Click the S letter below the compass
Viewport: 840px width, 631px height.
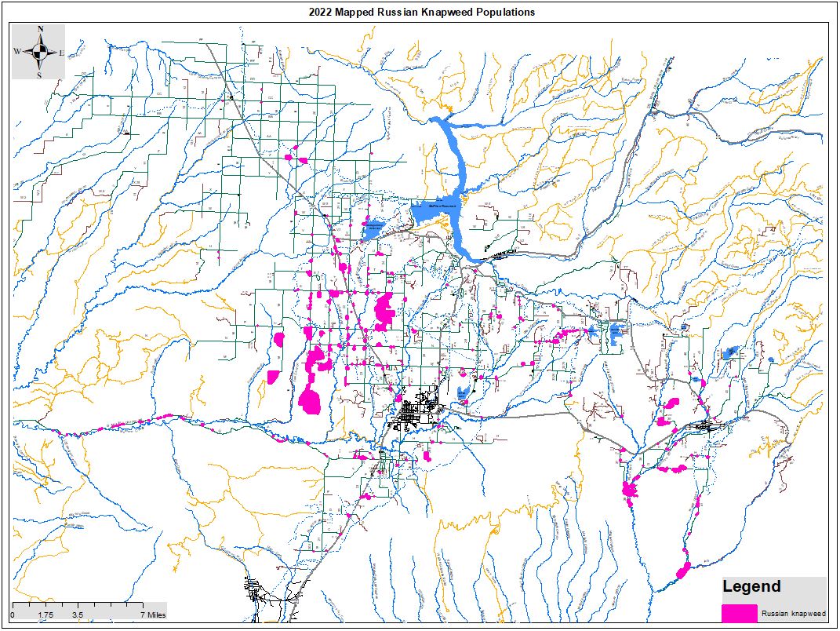click(40, 75)
